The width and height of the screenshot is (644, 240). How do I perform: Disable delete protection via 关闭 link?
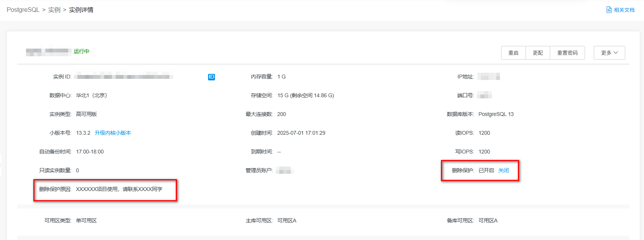[x=503, y=170]
